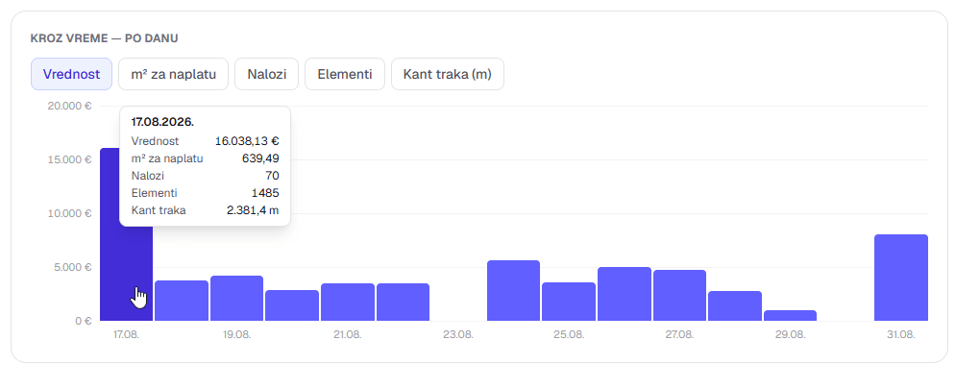Image resolution: width=980 pixels, height=388 pixels.
Task: Switch to m² za naplatu tab
Action: click(173, 74)
